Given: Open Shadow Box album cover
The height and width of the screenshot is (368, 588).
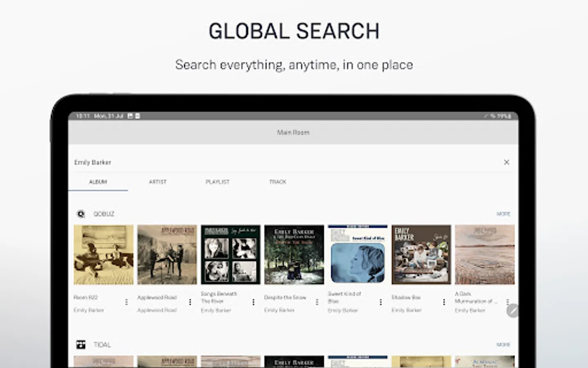Looking at the screenshot, I should point(421,254).
